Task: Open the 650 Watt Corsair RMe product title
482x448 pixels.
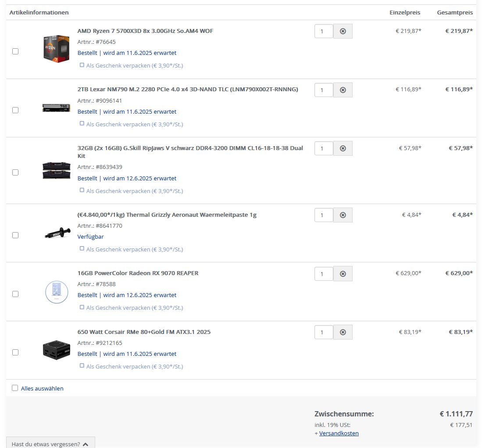Action: (x=144, y=332)
